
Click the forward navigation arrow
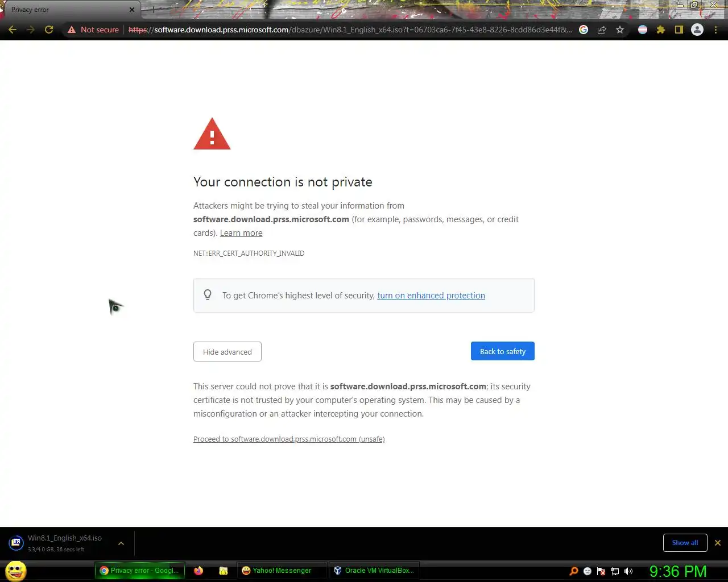[31, 30]
